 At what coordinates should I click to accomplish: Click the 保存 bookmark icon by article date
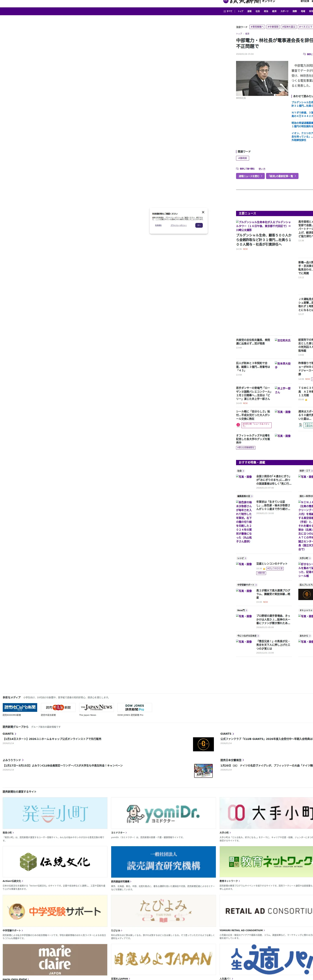[304, 54]
